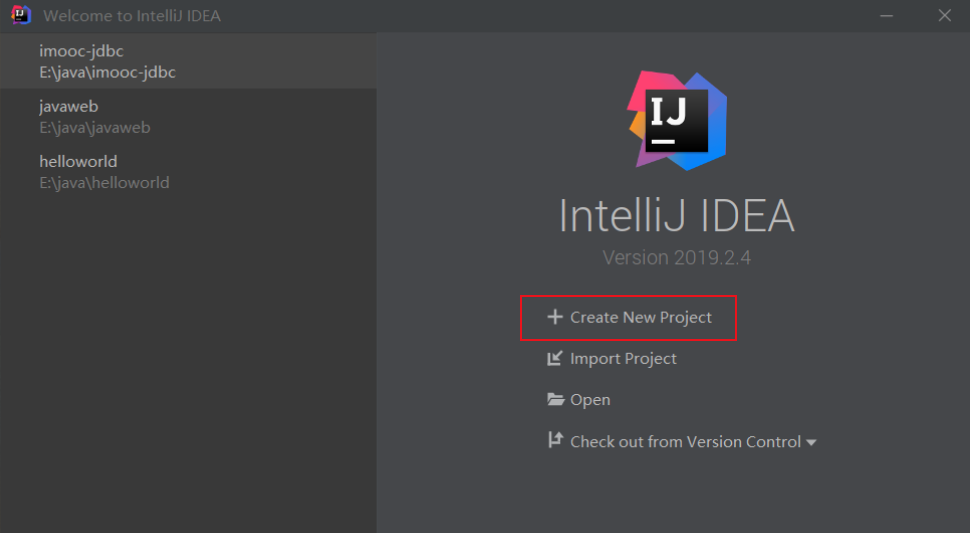Close the Welcome to IntelliJ IDEA window
The height and width of the screenshot is (533, 970).
[944, 15]
